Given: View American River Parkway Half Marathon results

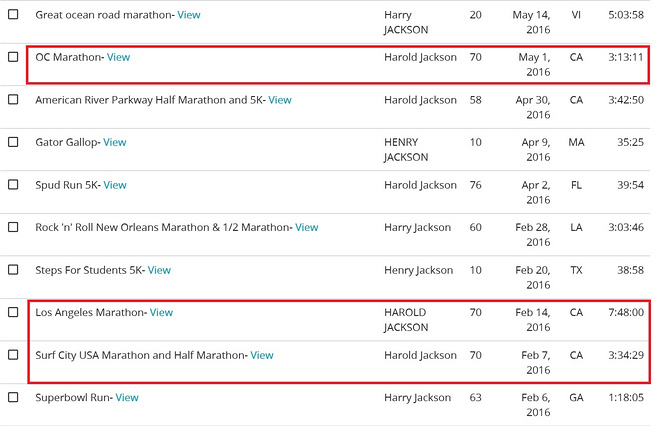Looking at the screenshot, I should point(280,100).
